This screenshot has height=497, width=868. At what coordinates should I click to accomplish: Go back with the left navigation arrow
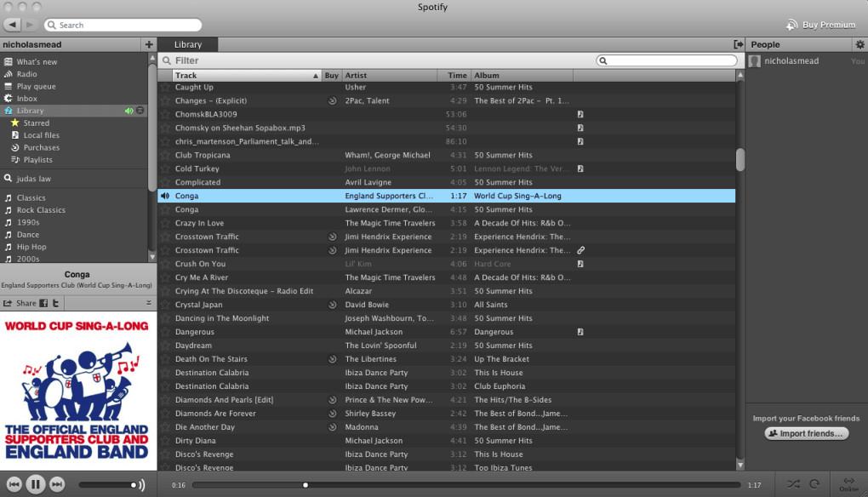pyautogui.click(x=12, y=25)
